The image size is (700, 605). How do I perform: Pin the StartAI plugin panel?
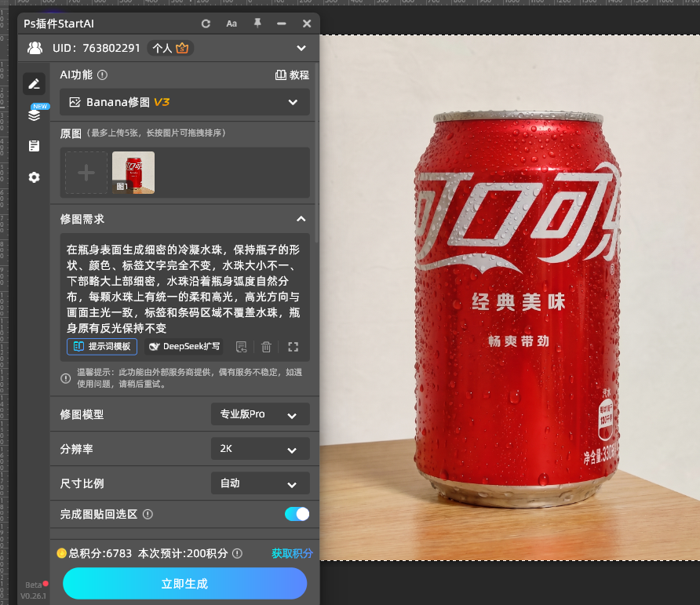(x=257, y=24)
